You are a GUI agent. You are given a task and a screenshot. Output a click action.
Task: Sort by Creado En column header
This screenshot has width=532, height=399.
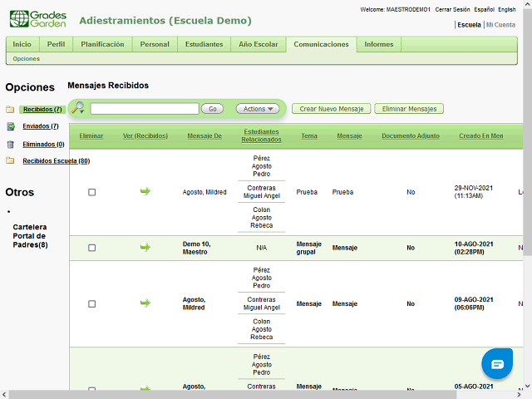[x=480, y=135]
